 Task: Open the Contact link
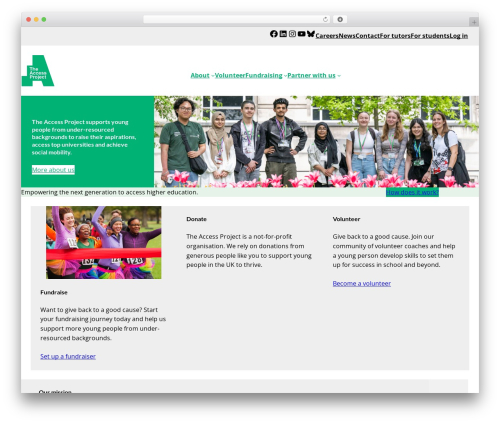(367, 36)
